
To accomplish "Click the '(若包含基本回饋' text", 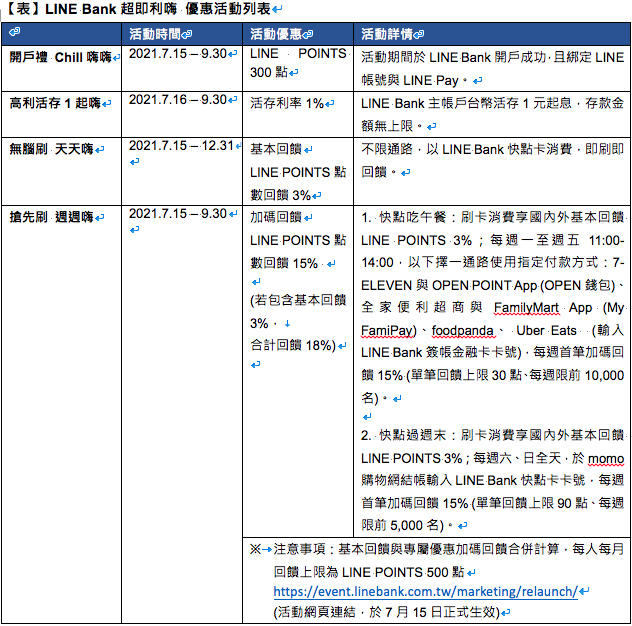I will tap(298, 300).
